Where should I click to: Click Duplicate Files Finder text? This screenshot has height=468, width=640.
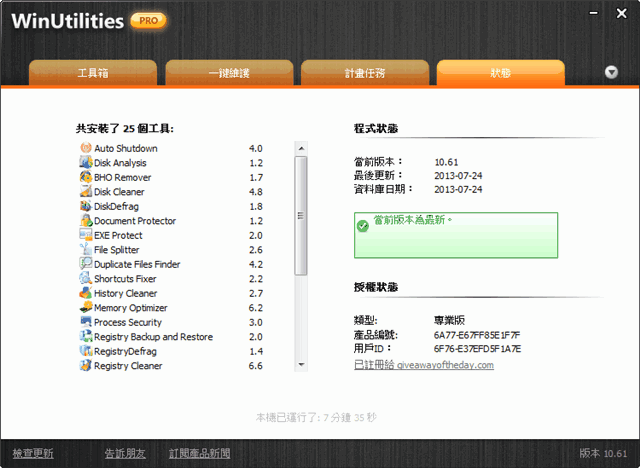(137, 264)
